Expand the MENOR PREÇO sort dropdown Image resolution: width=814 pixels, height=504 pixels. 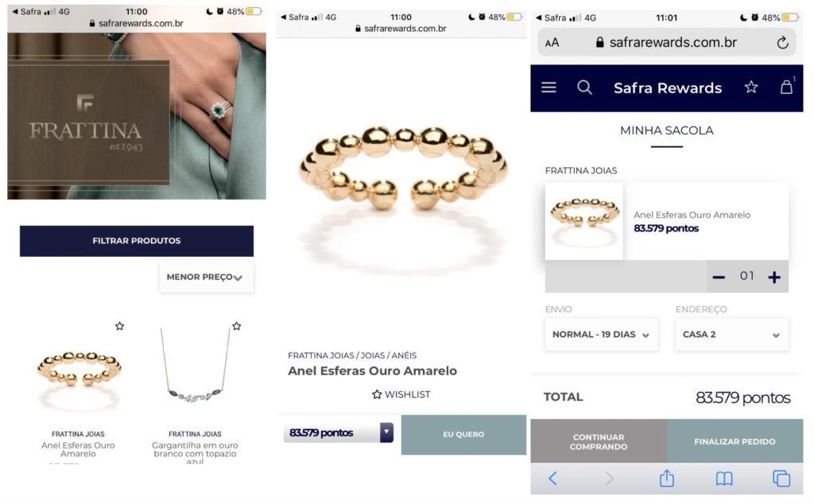click(x=206, y=277)
